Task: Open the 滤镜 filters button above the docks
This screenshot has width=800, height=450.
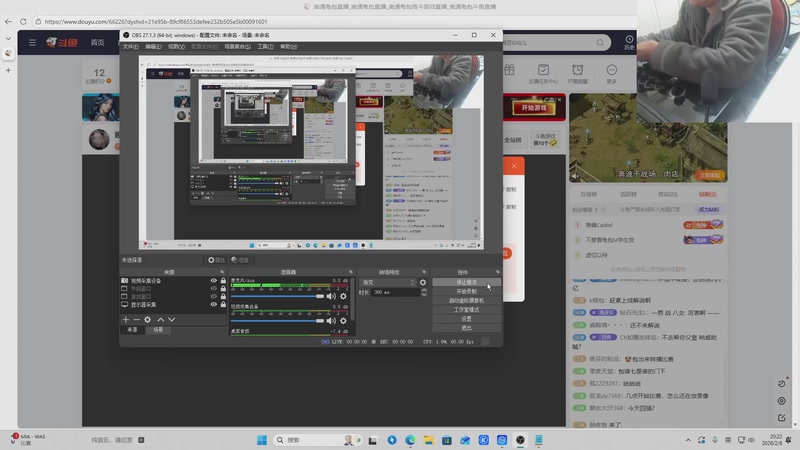Action: (x=240, y=260)
